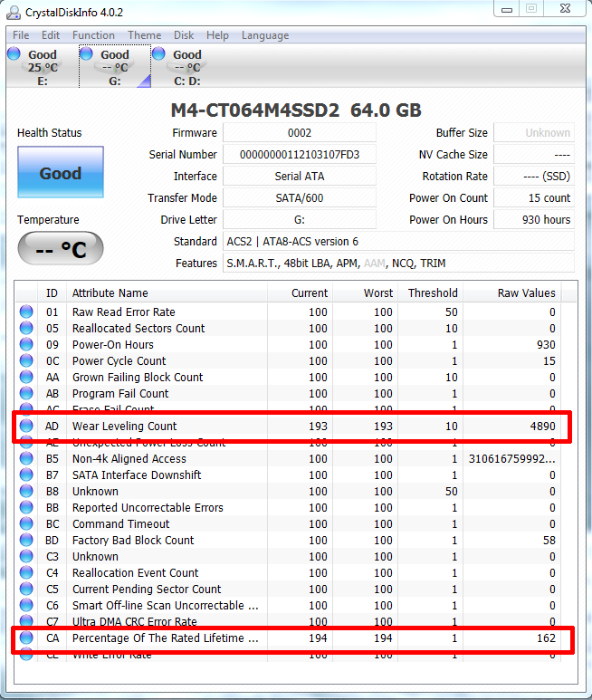Click the Buffer Size Unknown field

click(534, 133)
